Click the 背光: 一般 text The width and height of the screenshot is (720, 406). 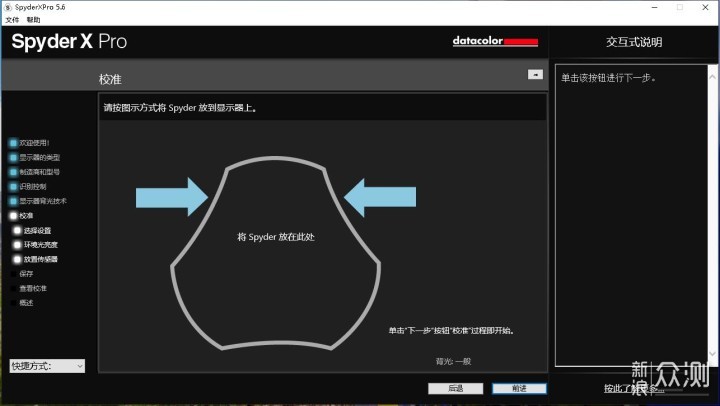coord(453,361)
